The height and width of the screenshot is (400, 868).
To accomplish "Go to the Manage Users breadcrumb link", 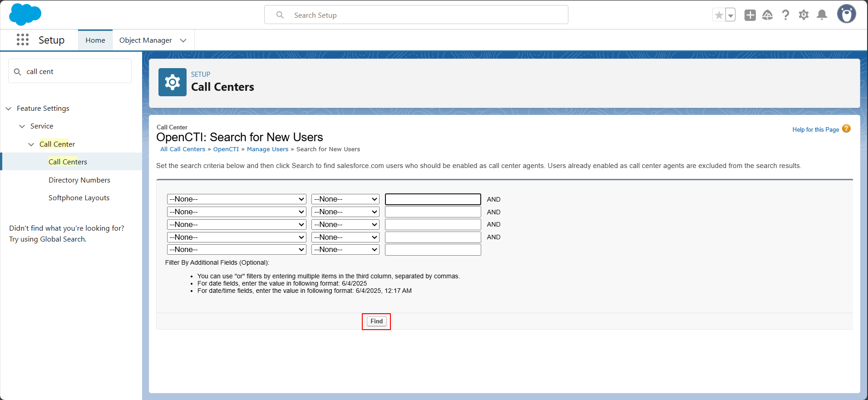I will tap(267, 149).
